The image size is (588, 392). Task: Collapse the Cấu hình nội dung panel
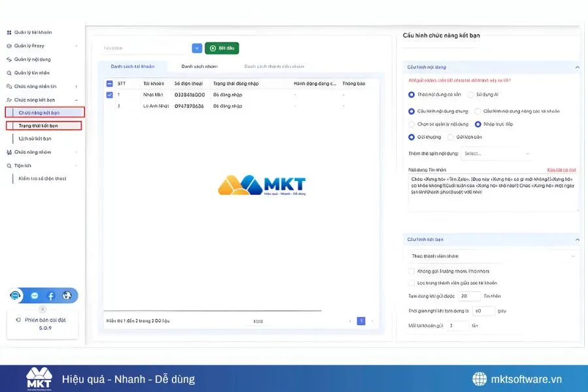point(576,67)
